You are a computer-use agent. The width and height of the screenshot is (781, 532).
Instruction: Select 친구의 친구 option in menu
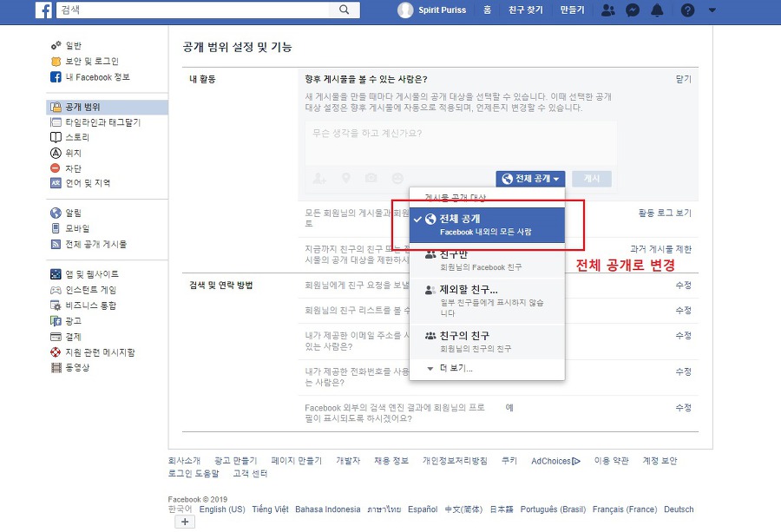(487, 342)
